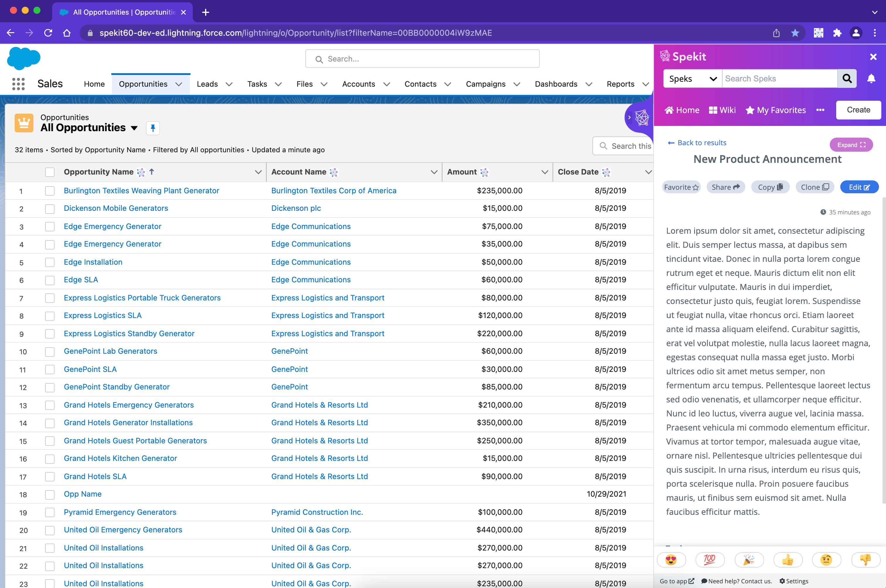Switch to Spekit Wiki tab
This screenshot has width=886, height=588.
722,110
